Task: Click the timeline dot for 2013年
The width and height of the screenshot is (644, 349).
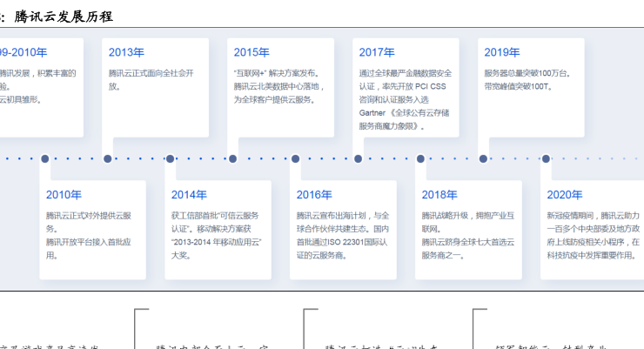Action: [108, 158]
